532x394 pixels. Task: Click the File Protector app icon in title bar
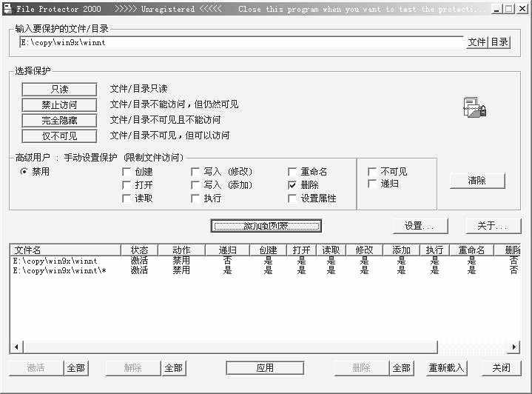click(x=7, y=8)
